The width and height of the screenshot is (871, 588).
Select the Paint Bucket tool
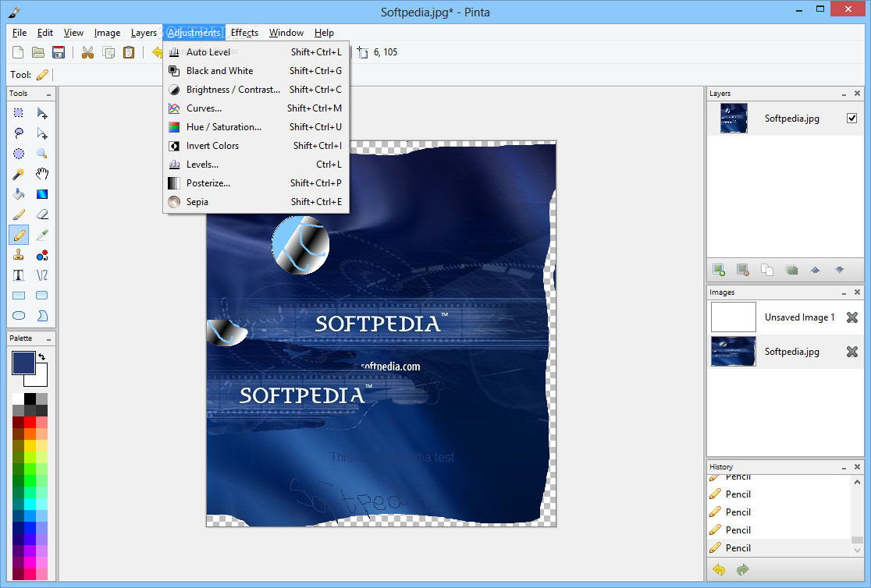click(x=18, y=193)
